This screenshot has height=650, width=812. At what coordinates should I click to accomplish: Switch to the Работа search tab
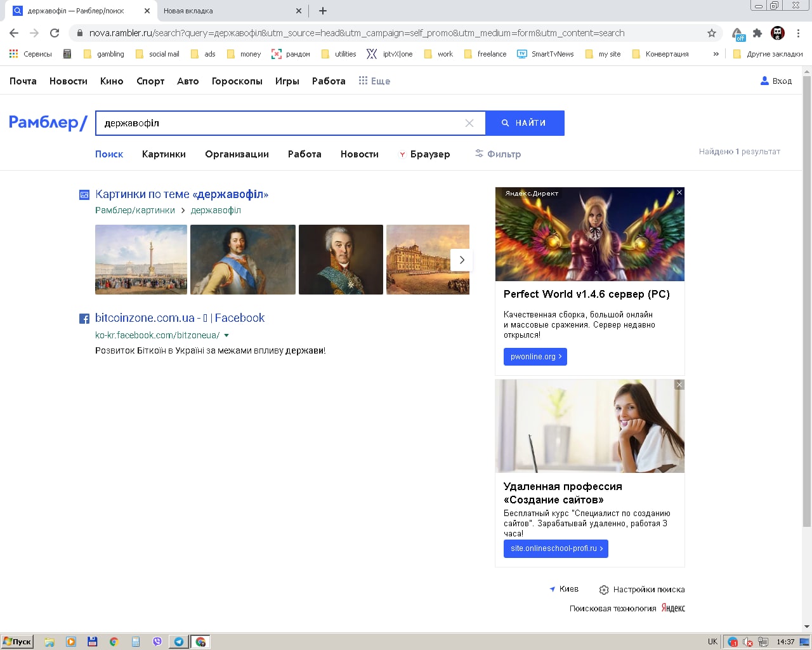pos(304,154)
